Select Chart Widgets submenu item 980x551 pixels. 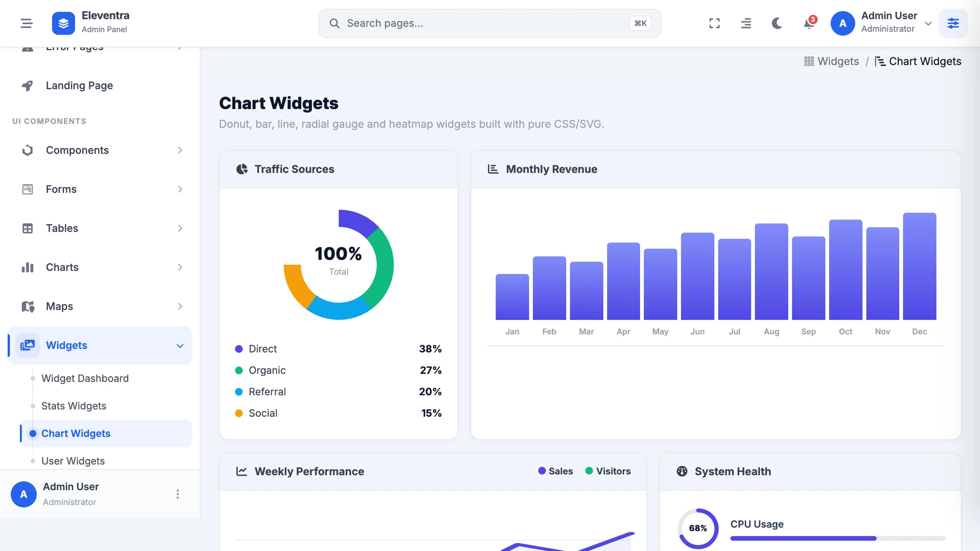pyautogui.click(x=106, y=434)
